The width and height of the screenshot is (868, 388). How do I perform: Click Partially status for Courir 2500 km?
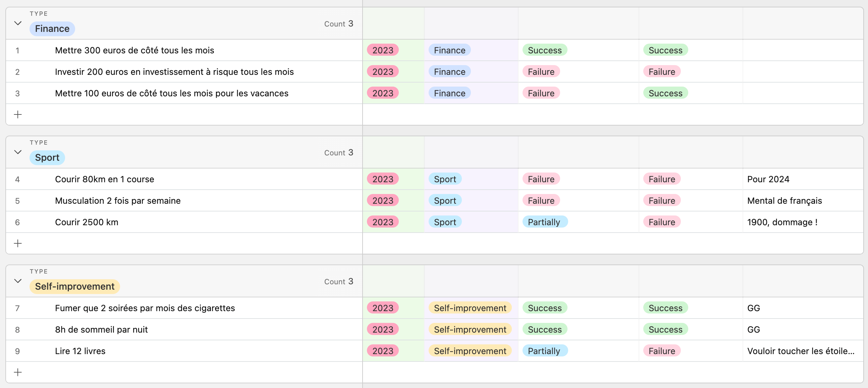click(544, 222)
